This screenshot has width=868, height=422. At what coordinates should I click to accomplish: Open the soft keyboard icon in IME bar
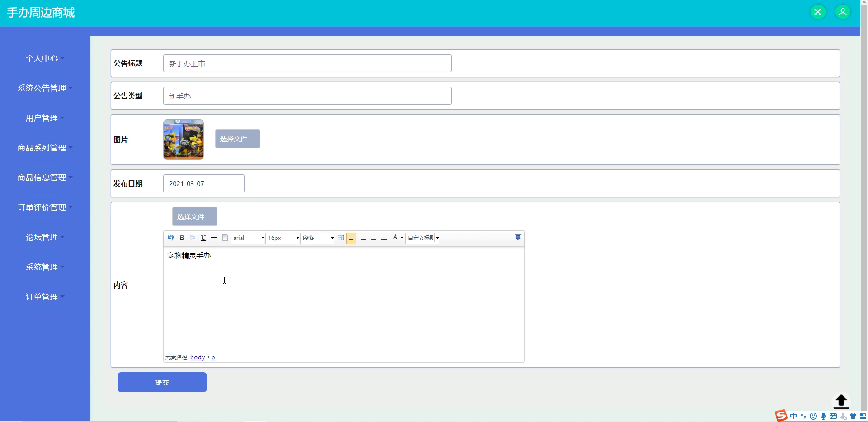(x=833, y=416)
